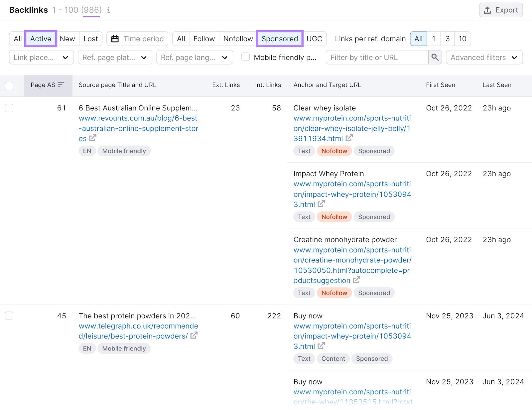
Task: Select the Nofollow filter tab
Action: [x=237, y=39]
